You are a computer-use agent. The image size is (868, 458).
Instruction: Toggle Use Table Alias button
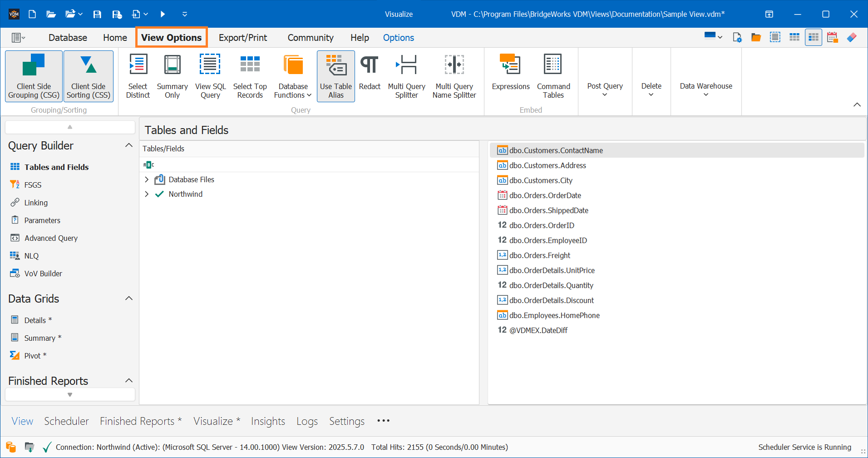pyautogui.click(x=336, y=76)
